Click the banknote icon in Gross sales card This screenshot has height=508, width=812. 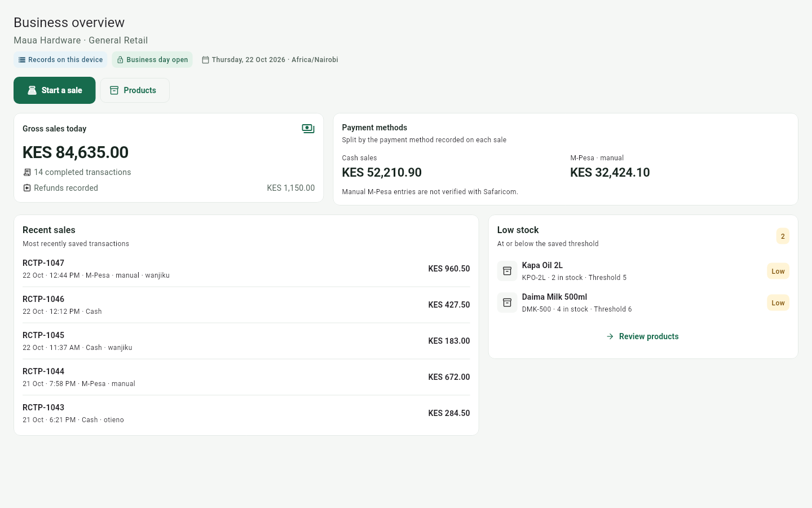pyautogui.click(x=308, y=129)
